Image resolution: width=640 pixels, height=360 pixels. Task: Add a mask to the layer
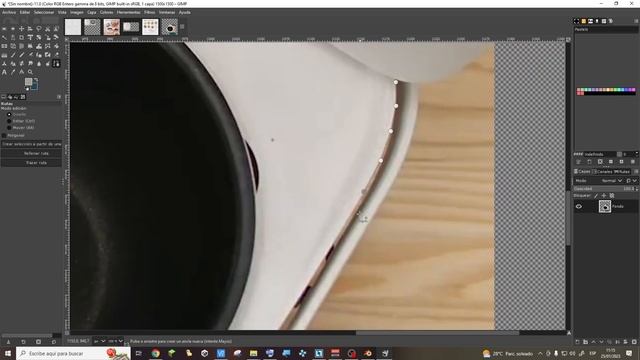(x=626, y=342)
